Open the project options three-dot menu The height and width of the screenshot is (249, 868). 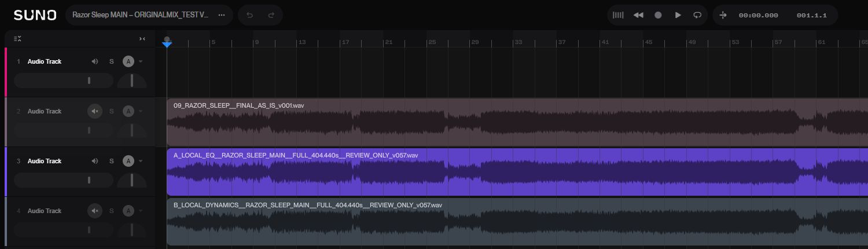tap(221, 15)
